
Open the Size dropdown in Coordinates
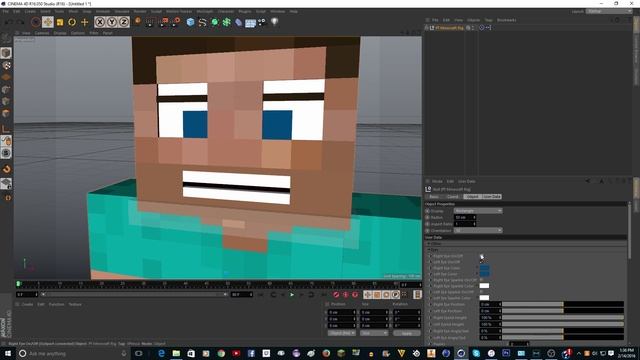(374, 333)
